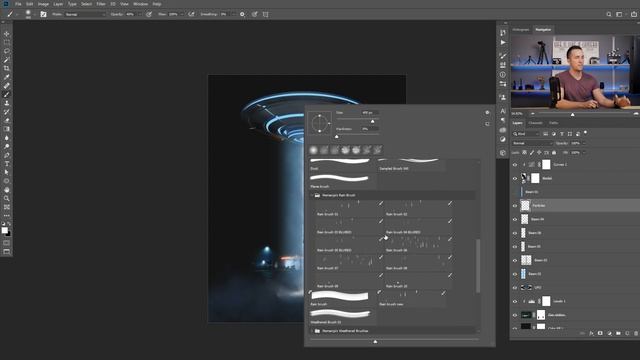Screen dimensions: 640x360
Task: Toggle pressure for opacity button
Action: pos(149,14)
